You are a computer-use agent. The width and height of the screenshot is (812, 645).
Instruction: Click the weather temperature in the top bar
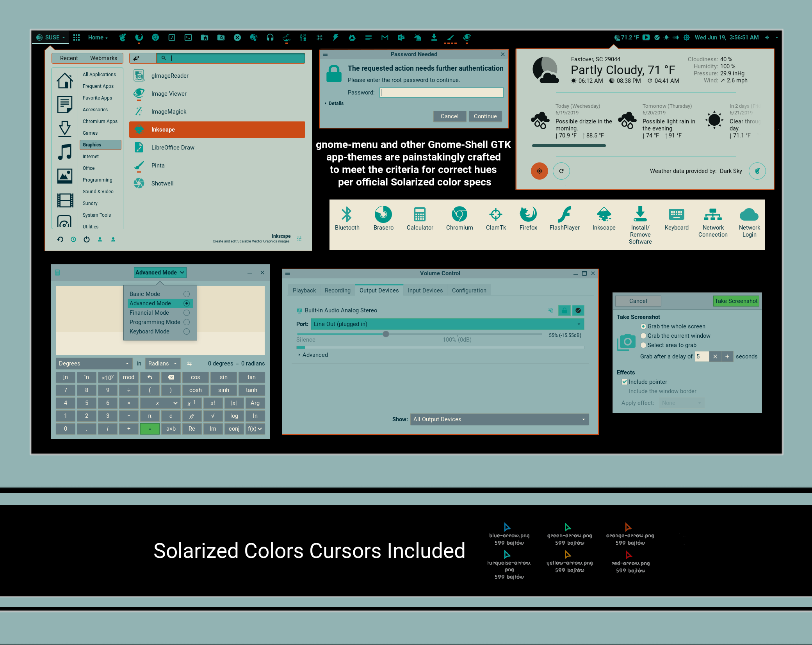tap(627, 37)
